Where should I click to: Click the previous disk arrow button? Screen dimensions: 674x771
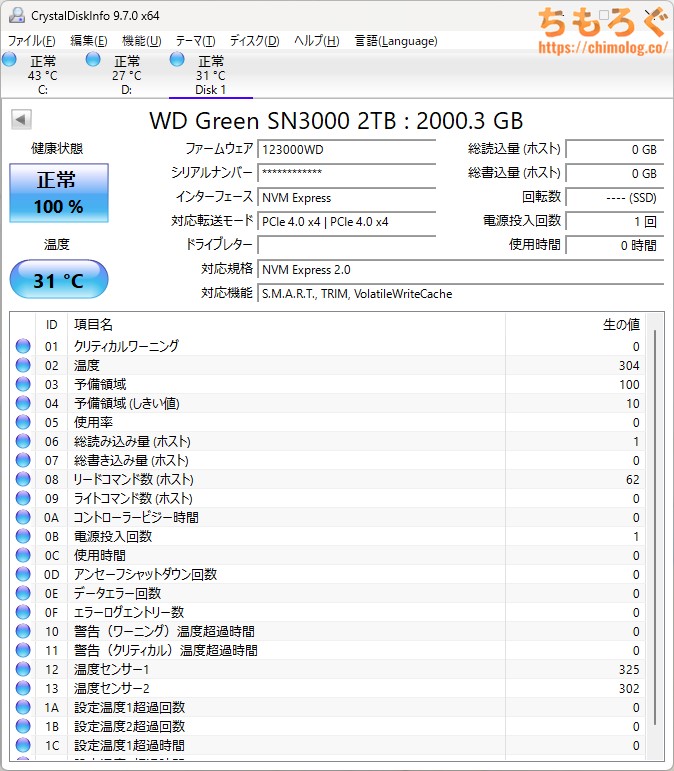[21, 119]
